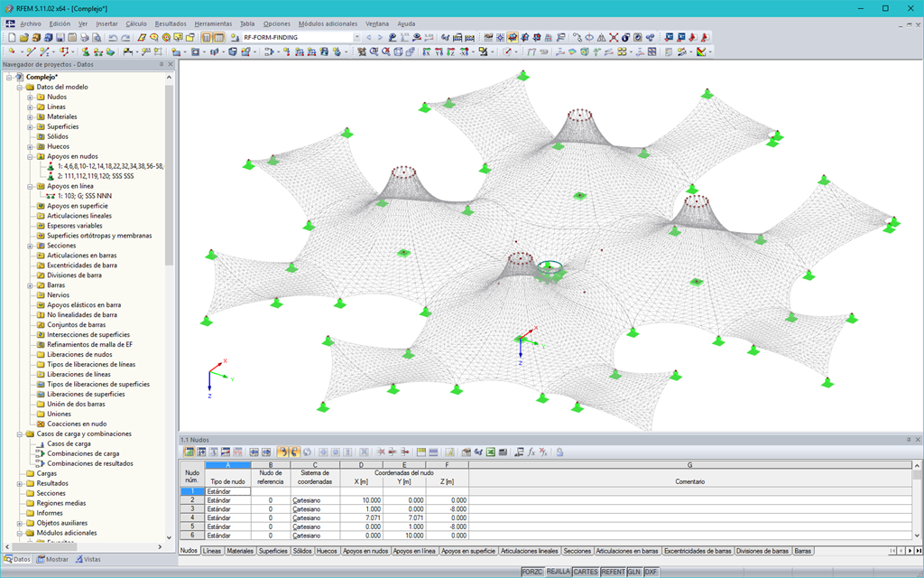The height and width of the screenshot is (578, 924).
Task: Click the view in X direction icon
Action: (427, 51)
